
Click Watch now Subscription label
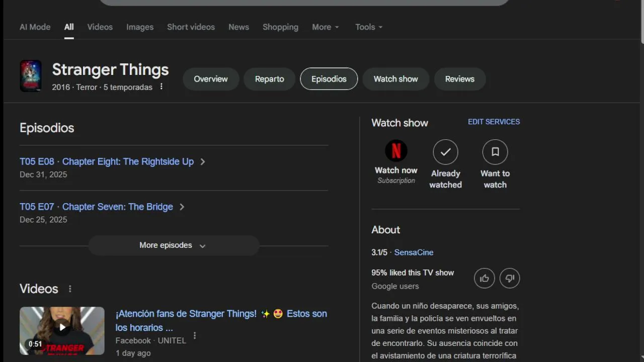[396, 175]
